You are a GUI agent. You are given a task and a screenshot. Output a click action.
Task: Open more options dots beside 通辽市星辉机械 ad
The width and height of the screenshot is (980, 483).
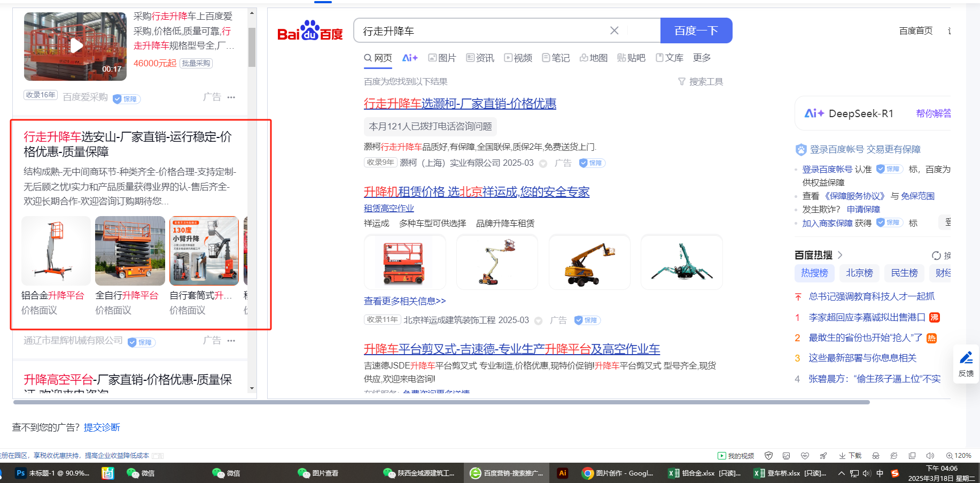(x=231, y=341)
